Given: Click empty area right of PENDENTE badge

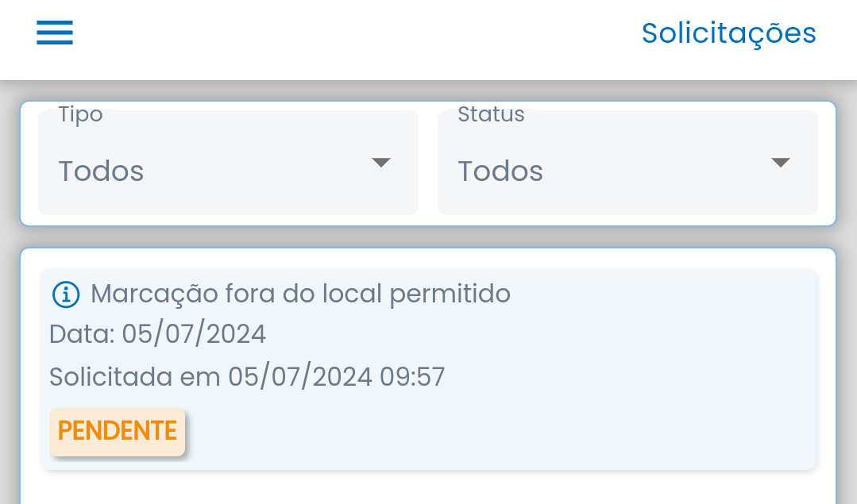Looking at the screenshot, I should coord(492,433).
